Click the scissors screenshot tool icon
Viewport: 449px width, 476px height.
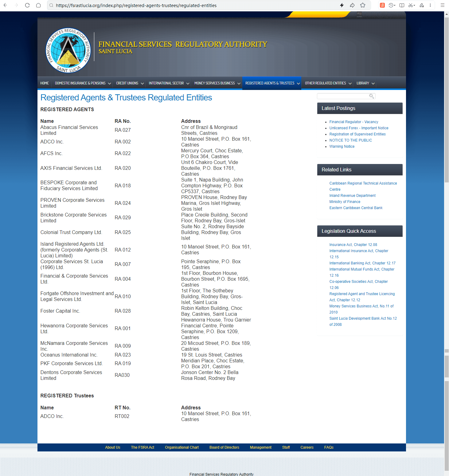pos(410,5)
